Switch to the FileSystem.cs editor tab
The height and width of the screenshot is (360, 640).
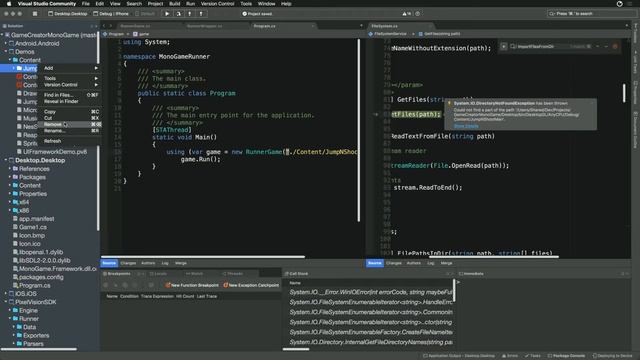click(401, 26)
